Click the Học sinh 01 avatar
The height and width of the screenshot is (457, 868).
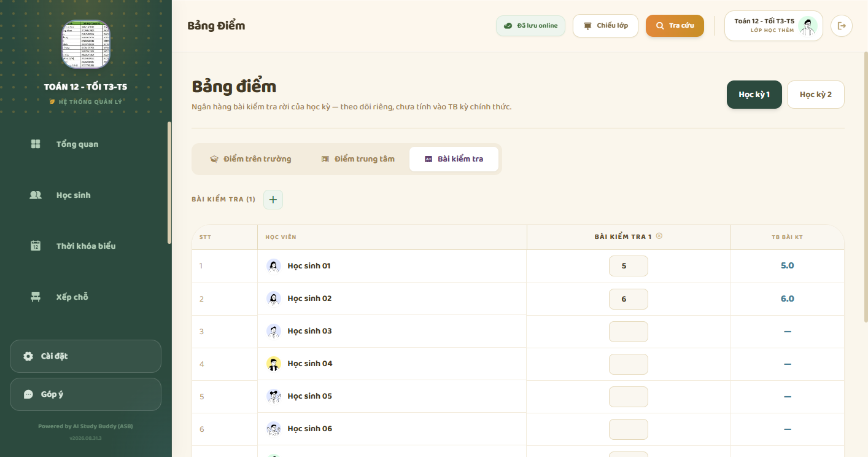click(x=274, y=266)
